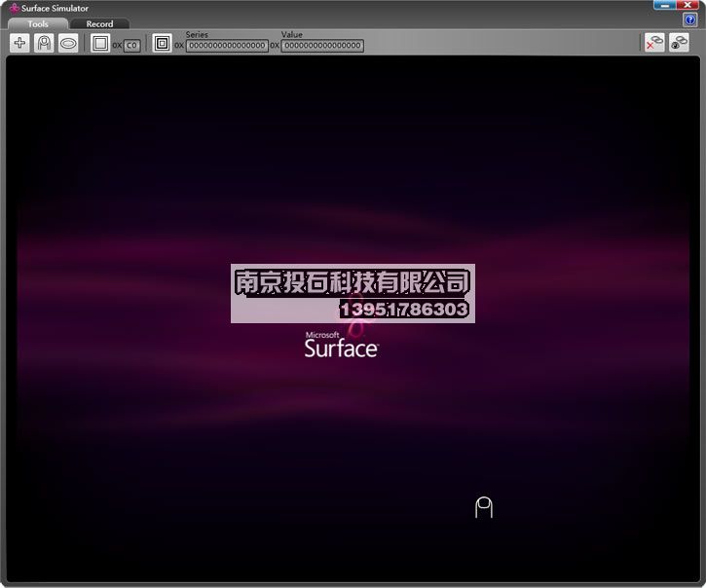706x588 pixels.
Task: Click the Value hex input field
Action: click(x=322, y=46)
